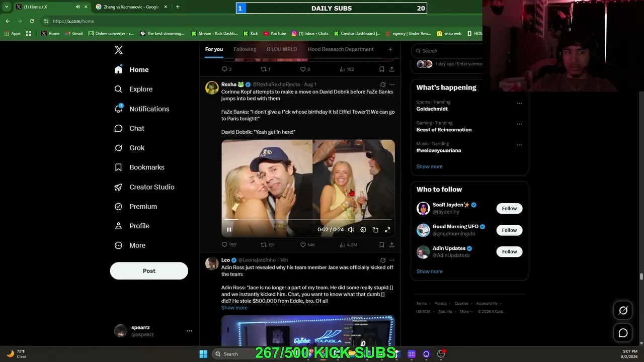Open the Apps bookmark shortcut

coord(12,34)
